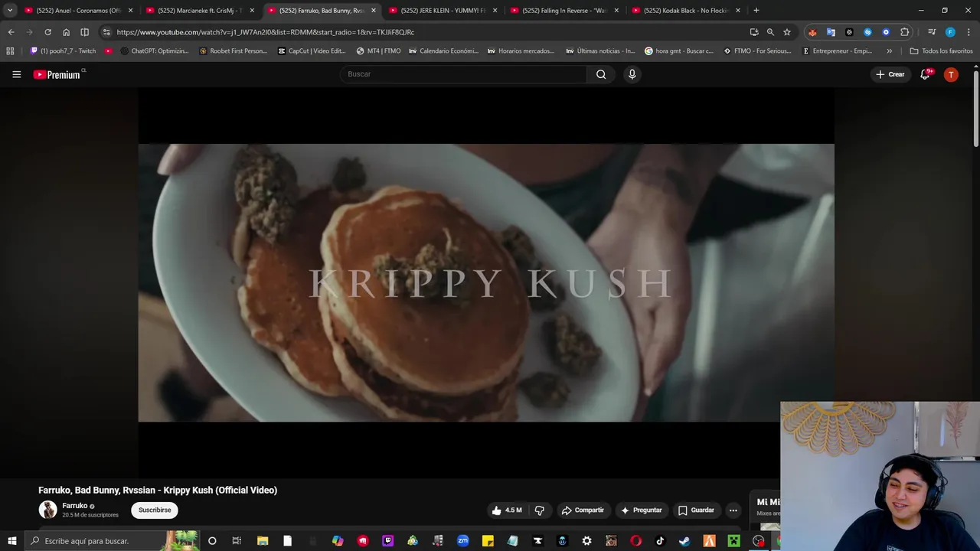Screen dimensions: 980x551
Task: View site information icon in address bar
Action: coord(106,32)
